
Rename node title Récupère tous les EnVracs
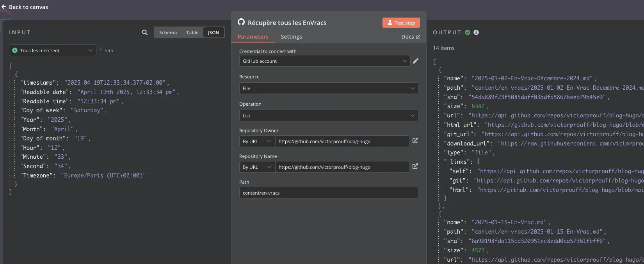point(287,23)
